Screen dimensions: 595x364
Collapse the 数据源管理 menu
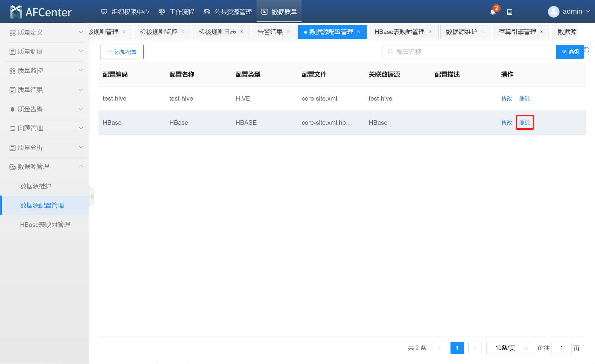click(45, 167)
